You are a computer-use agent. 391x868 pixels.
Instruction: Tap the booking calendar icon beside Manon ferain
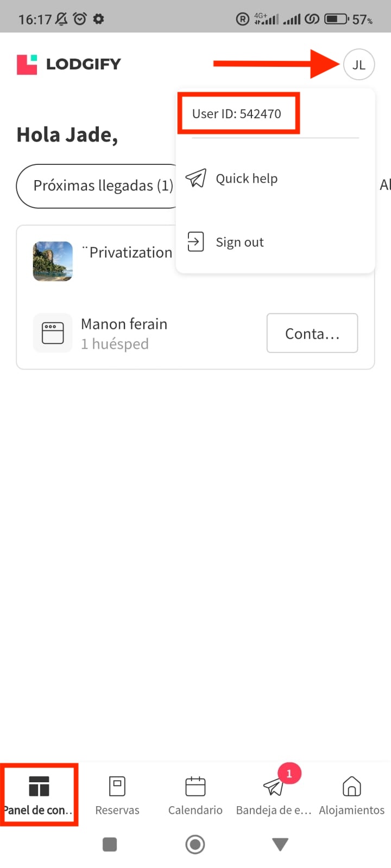[x=53, y=333]
